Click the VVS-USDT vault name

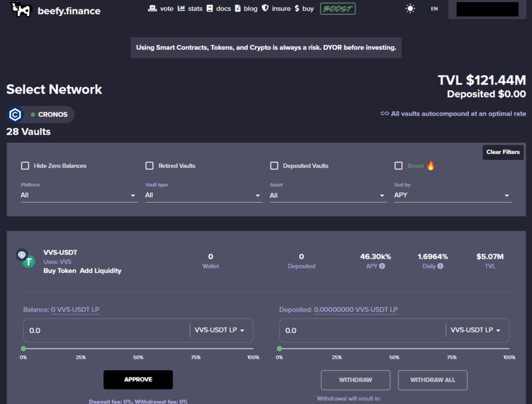click(x=61, y=252)
